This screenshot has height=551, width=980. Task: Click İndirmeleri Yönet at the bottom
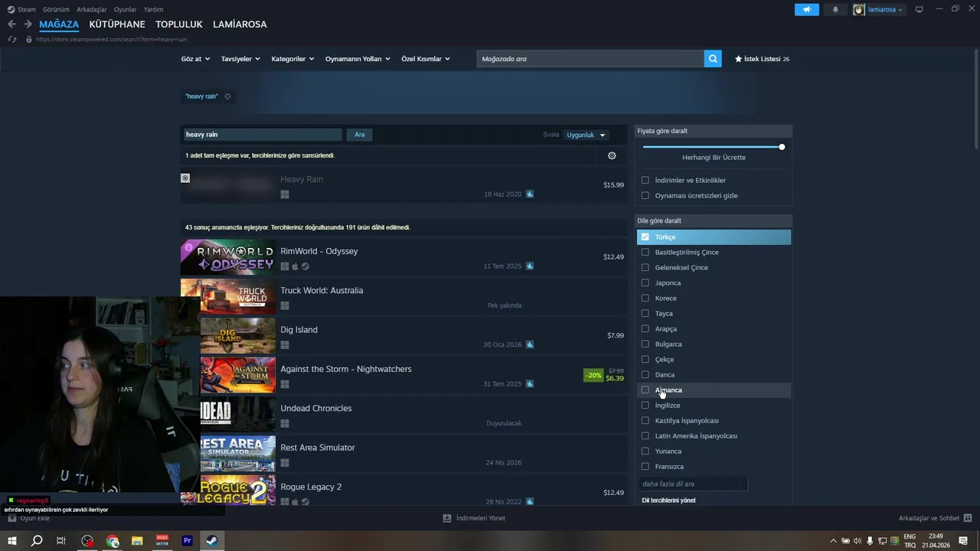(481, 518)
